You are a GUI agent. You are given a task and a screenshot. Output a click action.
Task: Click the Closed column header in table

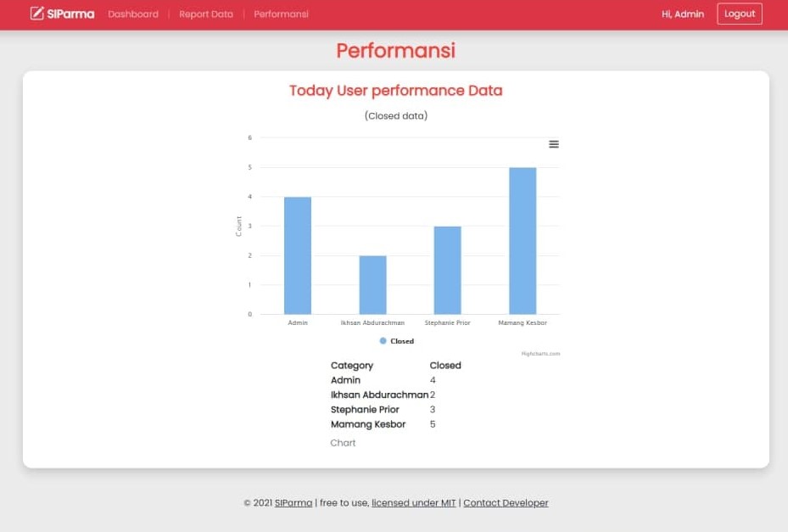point(445,366)
